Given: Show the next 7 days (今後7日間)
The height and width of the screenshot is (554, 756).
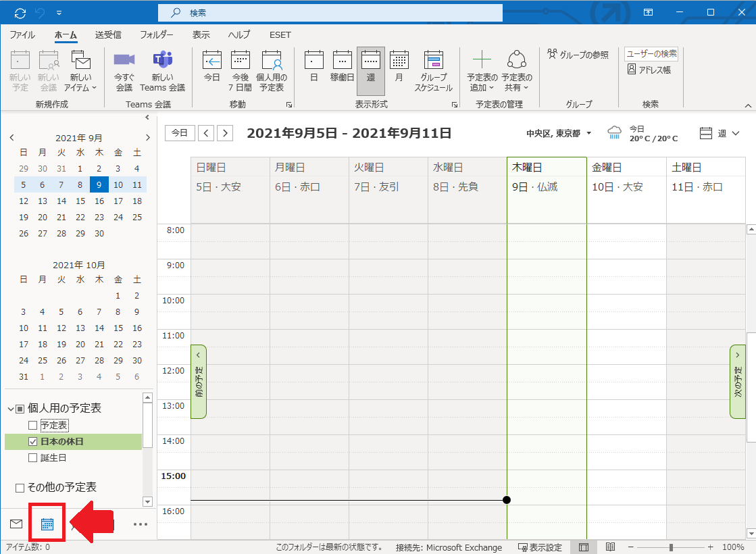Looking at the screenshot, I should point(240,71).
